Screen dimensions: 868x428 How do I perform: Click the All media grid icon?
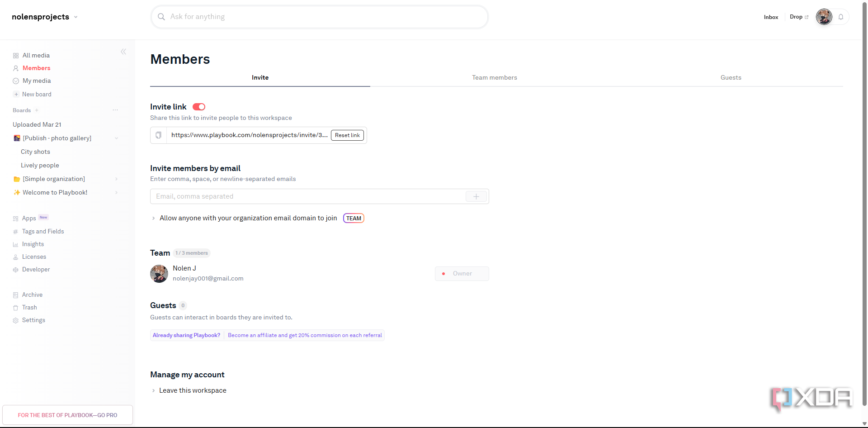16,56
